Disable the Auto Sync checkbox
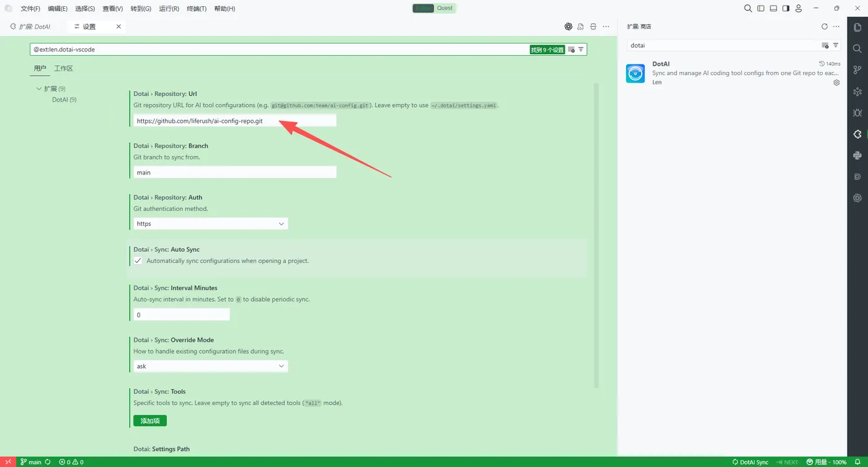 [138, 260]
